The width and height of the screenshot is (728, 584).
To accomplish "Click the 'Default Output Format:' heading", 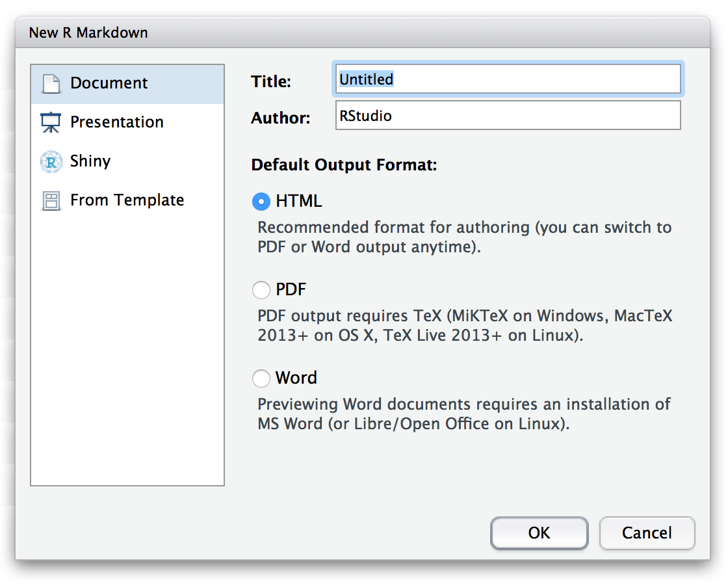I will click(x=344, y=165).
